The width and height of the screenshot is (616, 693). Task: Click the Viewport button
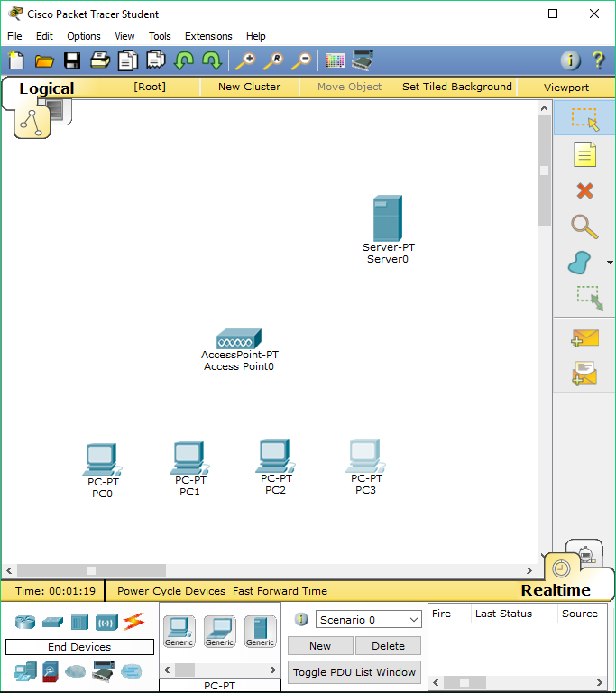click(x=566, y=88)
